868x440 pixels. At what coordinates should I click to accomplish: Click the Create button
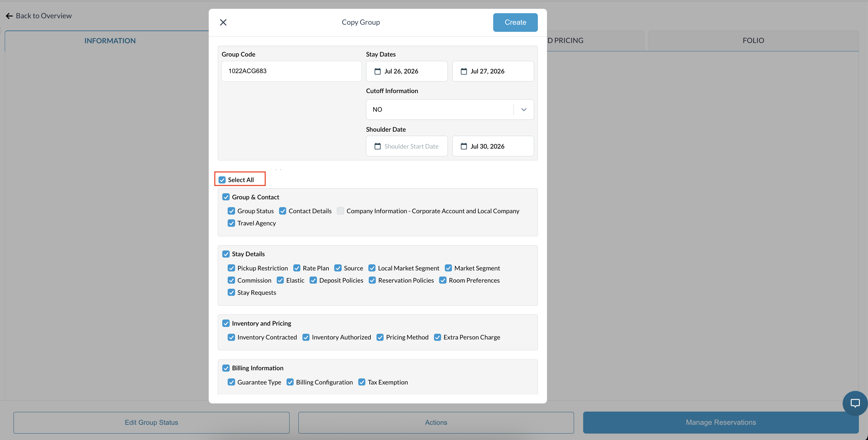coord(515,22)
